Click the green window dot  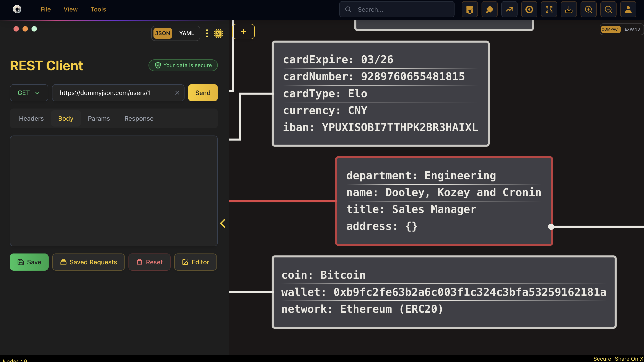[34, 29]
